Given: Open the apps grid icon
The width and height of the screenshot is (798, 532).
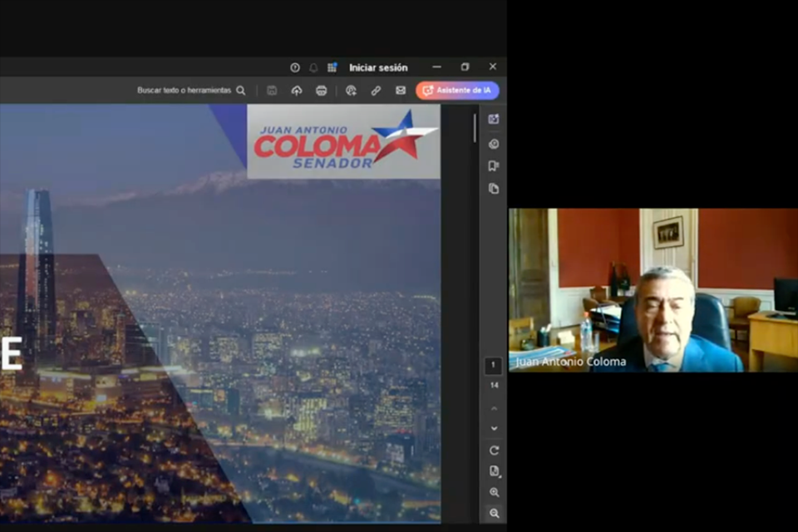Looking at the screenshot, I should click(332, 67).
